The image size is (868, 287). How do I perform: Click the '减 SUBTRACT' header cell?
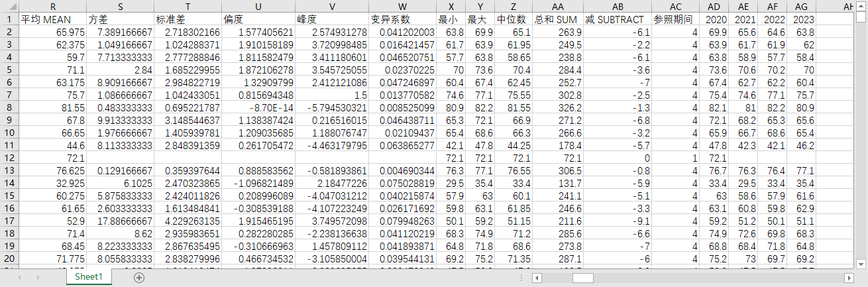point(618,19)
